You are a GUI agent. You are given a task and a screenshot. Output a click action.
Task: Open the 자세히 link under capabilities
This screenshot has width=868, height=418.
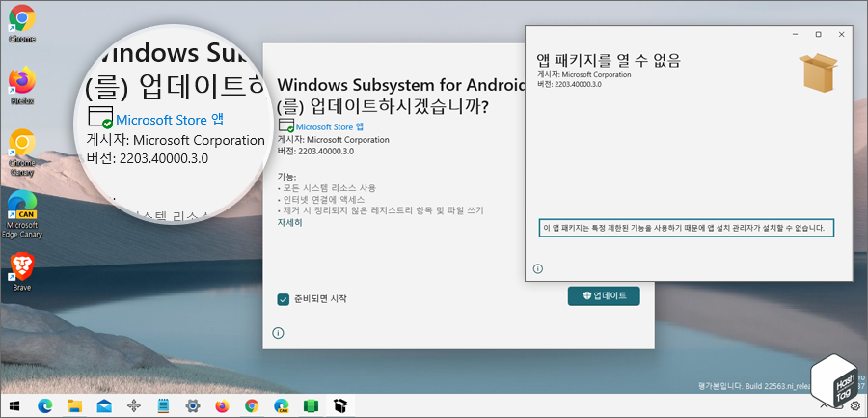coord(289,222)
